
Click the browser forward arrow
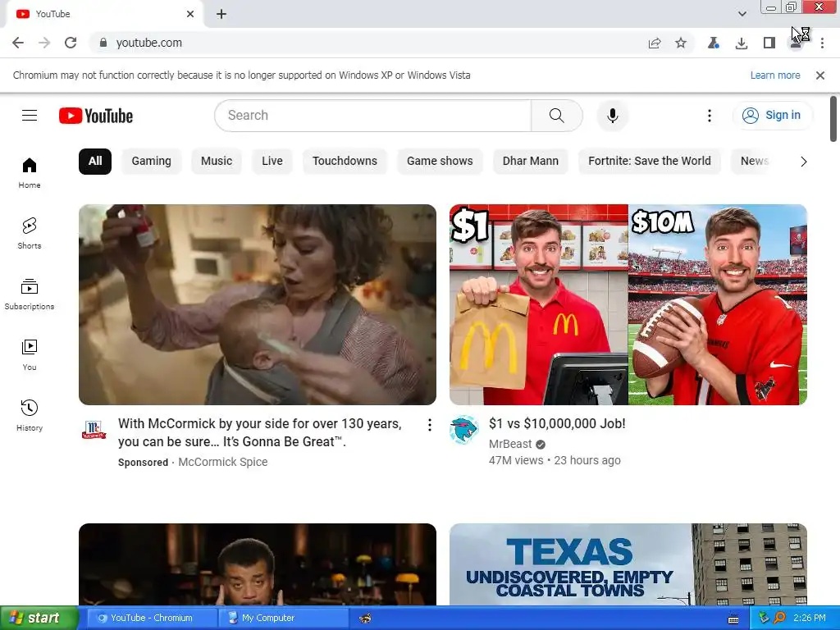pos(44,43)
